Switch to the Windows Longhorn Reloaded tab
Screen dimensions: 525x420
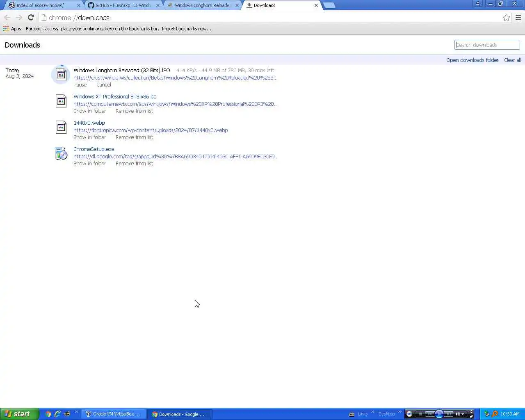202,5
